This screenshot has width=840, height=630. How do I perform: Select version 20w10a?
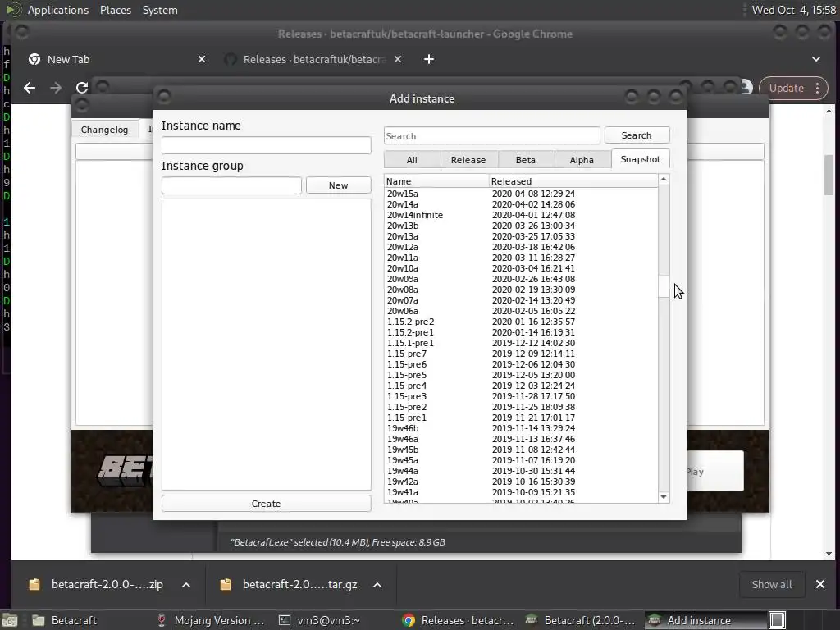pos(521,268)
